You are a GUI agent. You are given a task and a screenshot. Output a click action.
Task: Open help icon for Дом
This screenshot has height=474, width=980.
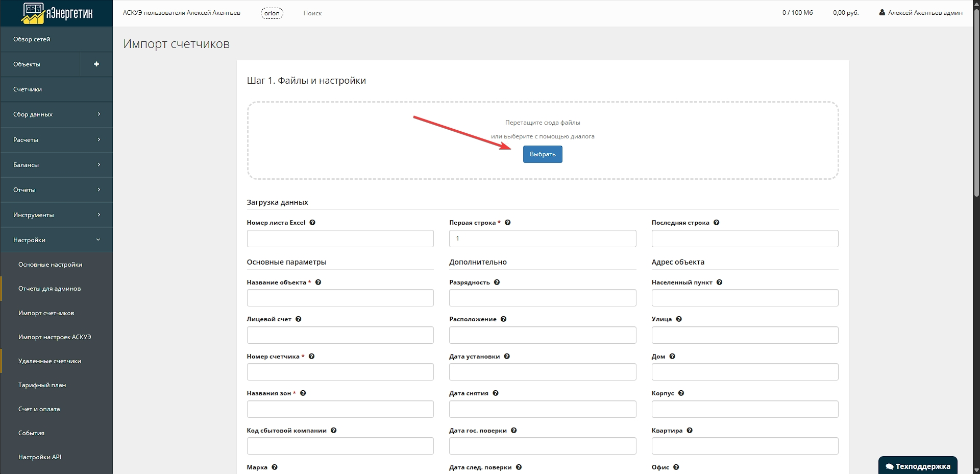(672, 357)
